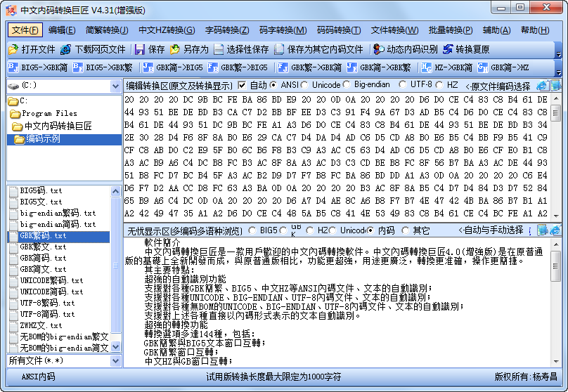Open the 码字转换(M) menu

(x=283, y=30)
